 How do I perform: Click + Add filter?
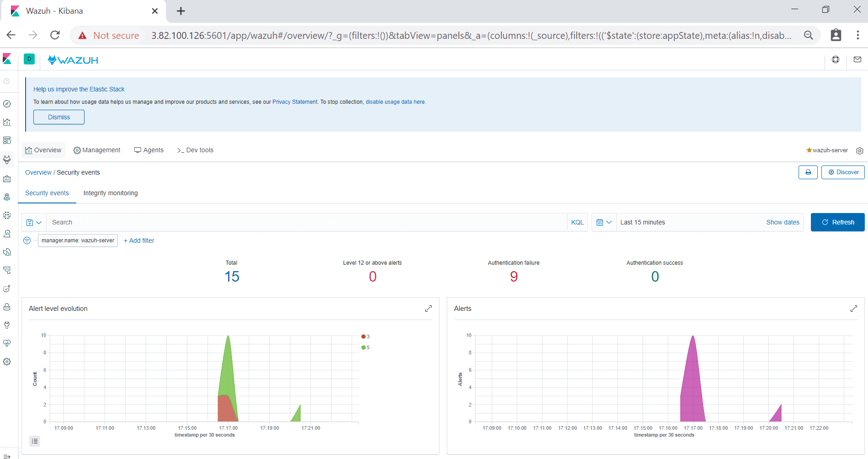point(139,240)
